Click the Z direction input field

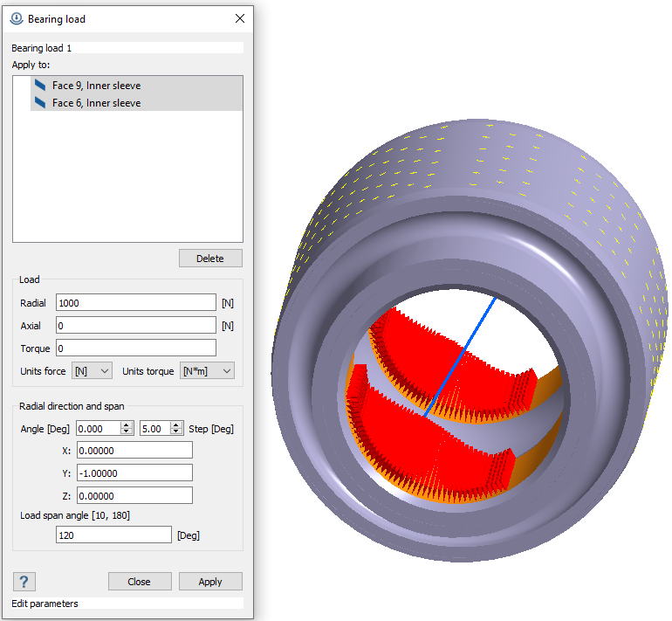[134, 496]
